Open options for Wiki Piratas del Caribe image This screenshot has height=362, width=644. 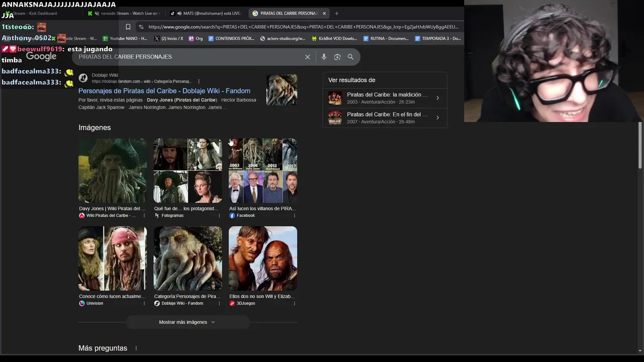coord(144,216)
